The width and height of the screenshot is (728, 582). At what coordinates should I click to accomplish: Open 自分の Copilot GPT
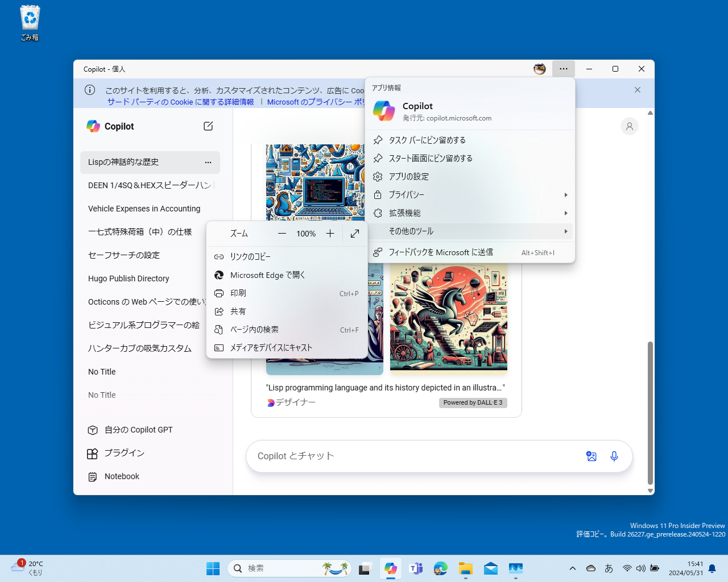point(138,430)
